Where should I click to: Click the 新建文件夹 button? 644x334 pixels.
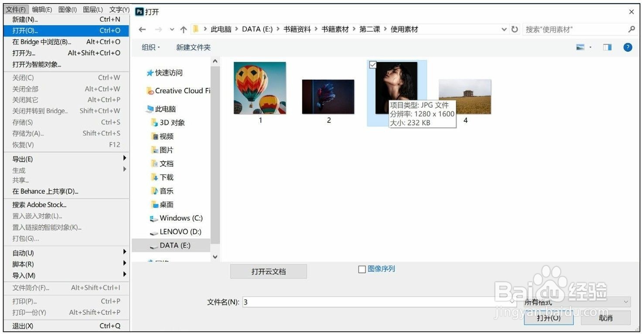[x=193, y=47]
